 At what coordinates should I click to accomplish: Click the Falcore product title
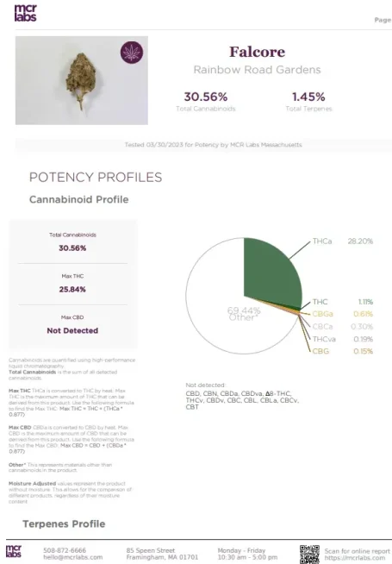click(x=258, y=52)
